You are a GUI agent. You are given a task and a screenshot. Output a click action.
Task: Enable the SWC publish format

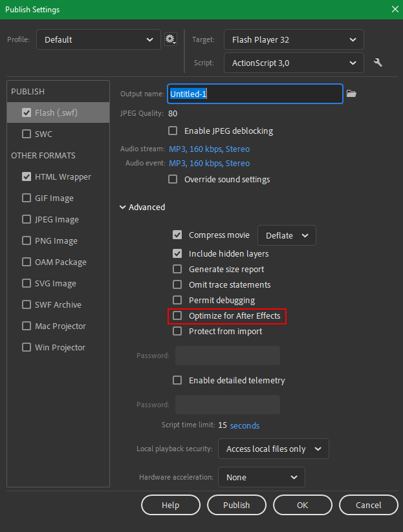pos(27,134)
